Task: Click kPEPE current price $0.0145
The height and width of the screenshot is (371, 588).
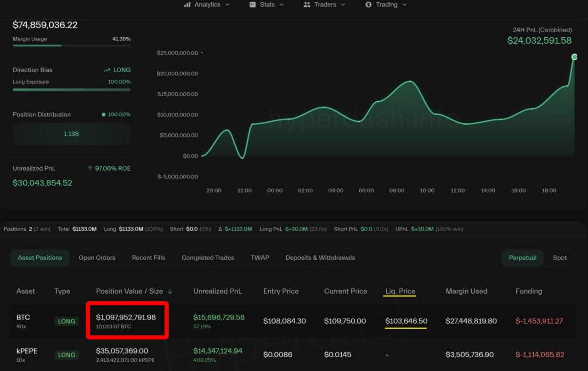Action: pos(338,355)
